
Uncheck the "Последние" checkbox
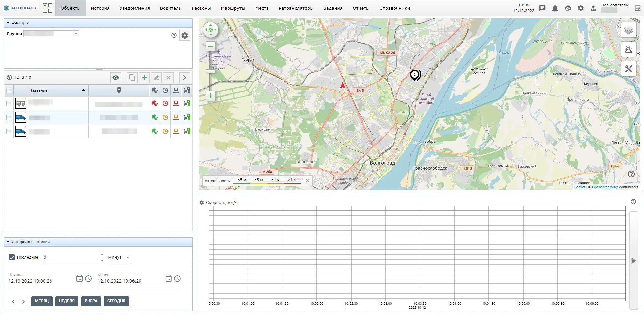pyautogui.click(x=12, y=257)
